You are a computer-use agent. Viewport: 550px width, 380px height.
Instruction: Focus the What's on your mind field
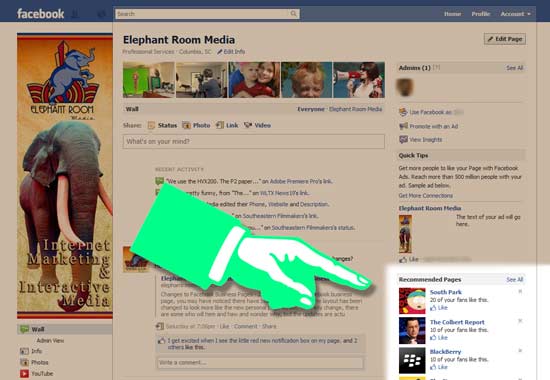(254, 141)
